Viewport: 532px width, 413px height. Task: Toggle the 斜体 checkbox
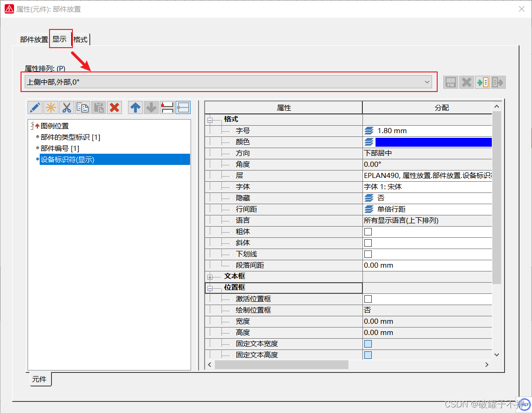pyautogui.click(x=368, y=243)
